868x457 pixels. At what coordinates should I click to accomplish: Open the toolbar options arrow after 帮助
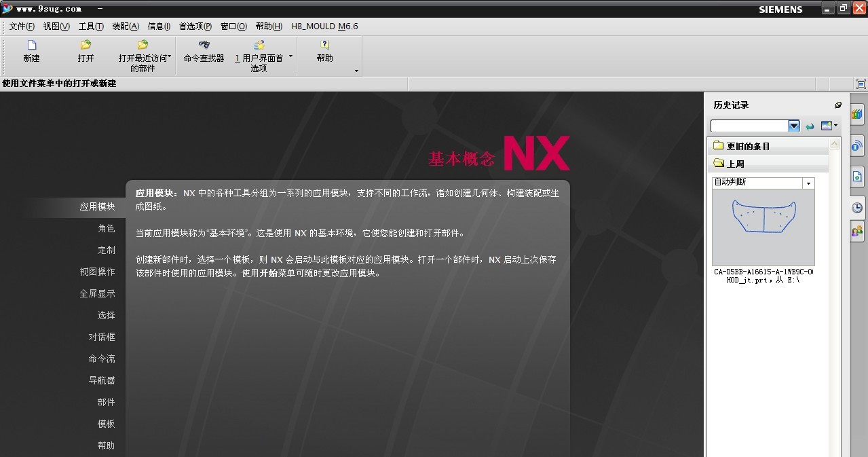click(x=356, y=71)
